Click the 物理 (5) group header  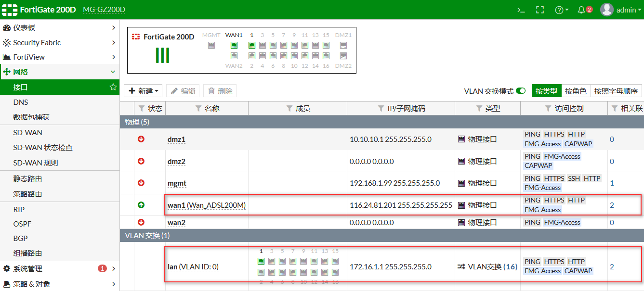point(381,122)
